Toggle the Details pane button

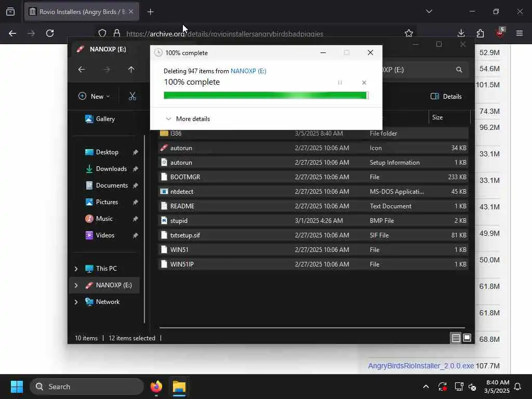(x=446, y=96)
